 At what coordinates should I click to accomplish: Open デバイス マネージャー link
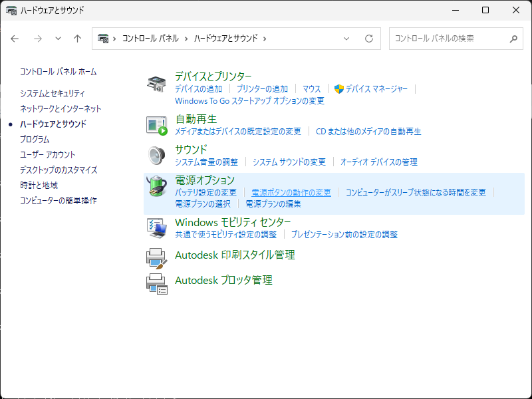(x=376, y=89)
